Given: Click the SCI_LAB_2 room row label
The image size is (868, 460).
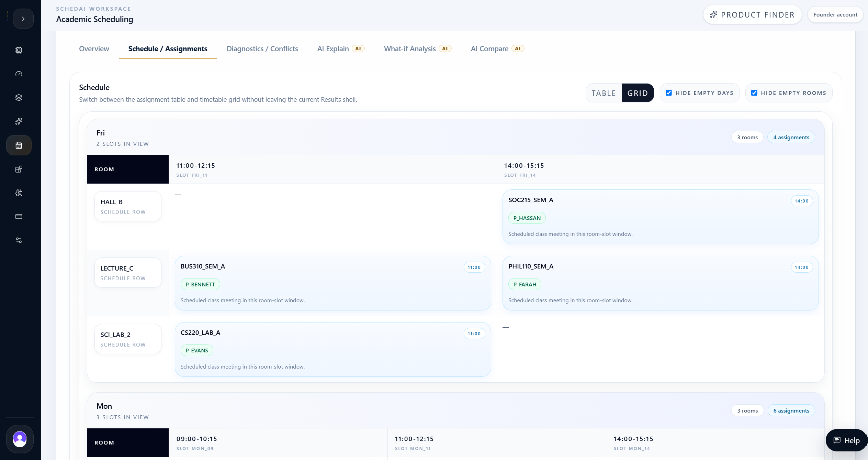Looking at the screenshot, I should click(x=128, y=339).
